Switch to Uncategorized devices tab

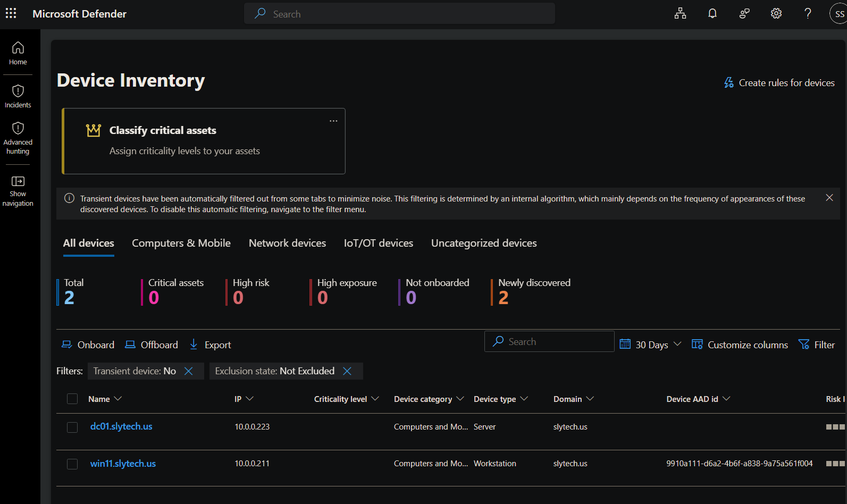coord(484,243)
